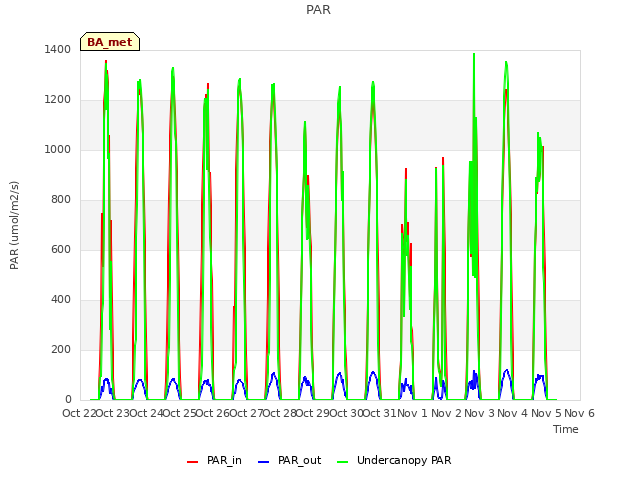Click the blue PAR_out hump on Oct 30

click(373, 384)
